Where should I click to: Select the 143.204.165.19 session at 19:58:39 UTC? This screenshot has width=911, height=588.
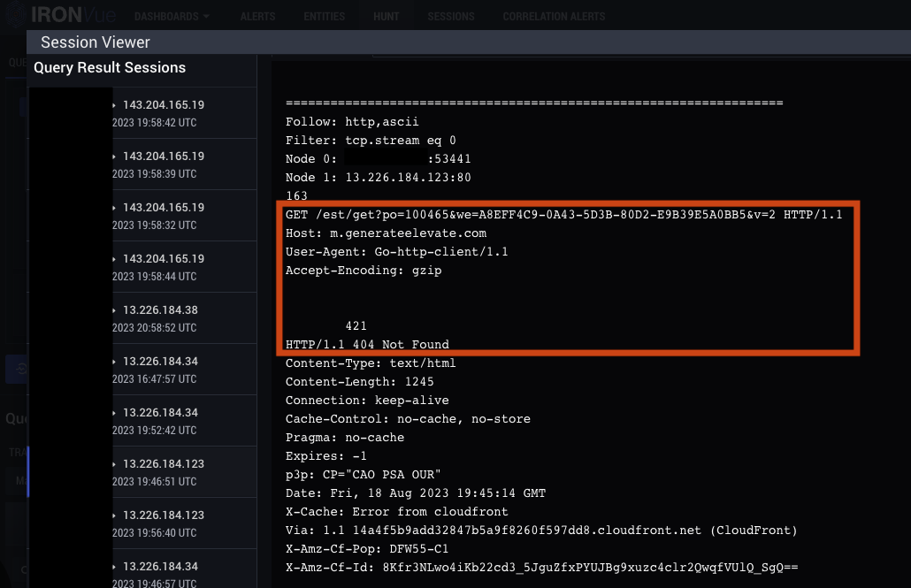pos(164,157)
